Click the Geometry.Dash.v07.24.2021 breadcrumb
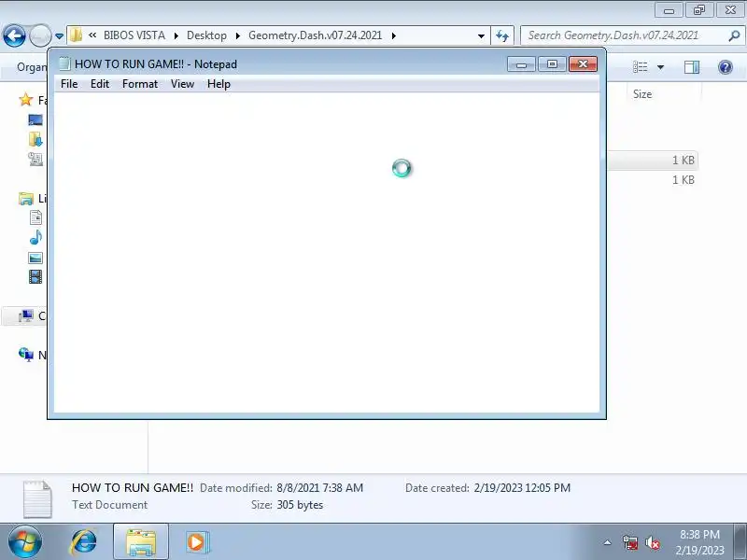 click(315, 35)
